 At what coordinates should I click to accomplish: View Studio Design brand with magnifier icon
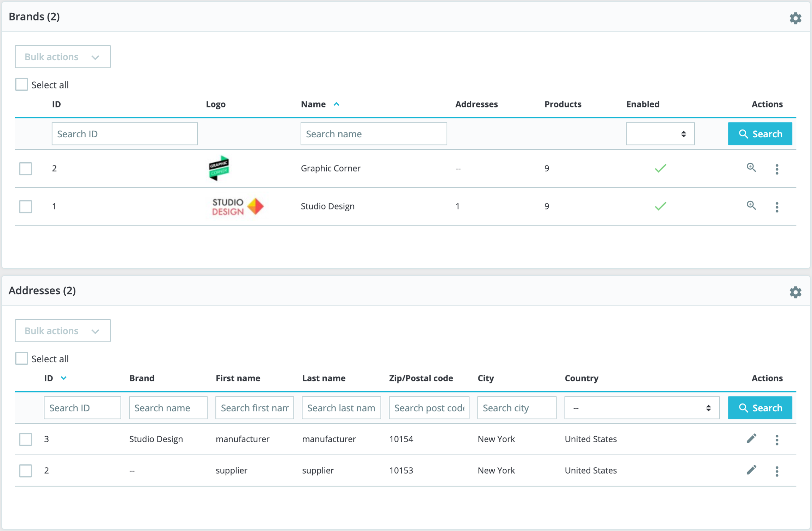(x=751, y=206)
